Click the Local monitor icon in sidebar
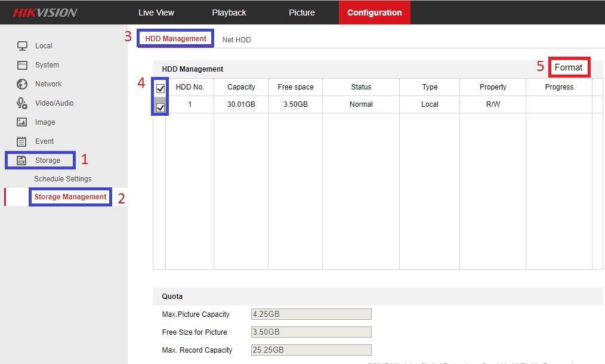The image size is (605, 364). (22, 46)
